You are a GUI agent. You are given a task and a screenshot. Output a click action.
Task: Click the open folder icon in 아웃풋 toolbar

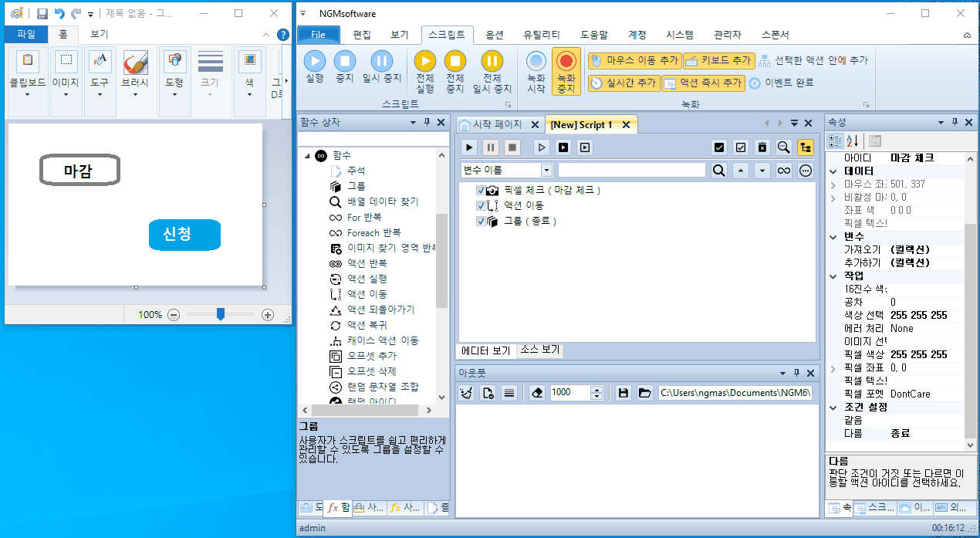645,392
